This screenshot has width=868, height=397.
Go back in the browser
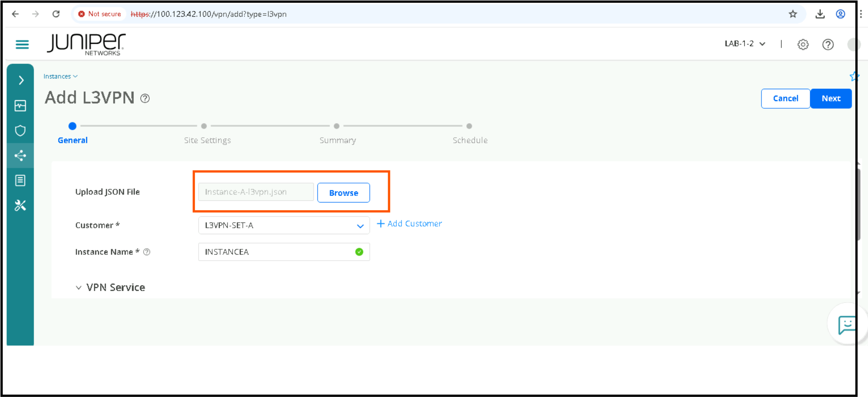pos(15,14)
